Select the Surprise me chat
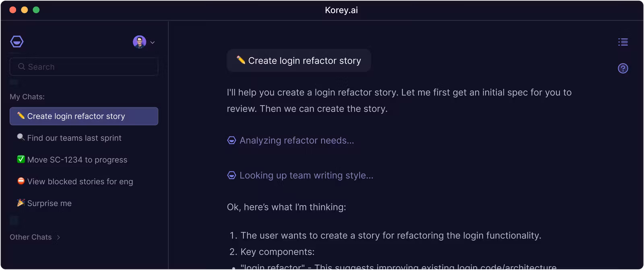Image resolution: width=644 pixels, height=270 pixels. coord(49,203)
